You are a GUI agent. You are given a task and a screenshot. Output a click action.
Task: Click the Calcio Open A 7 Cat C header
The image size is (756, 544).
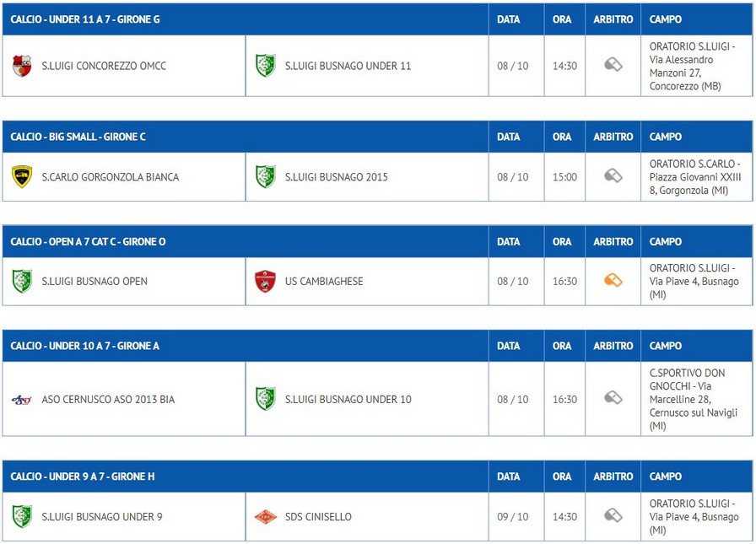coord(89,242)
